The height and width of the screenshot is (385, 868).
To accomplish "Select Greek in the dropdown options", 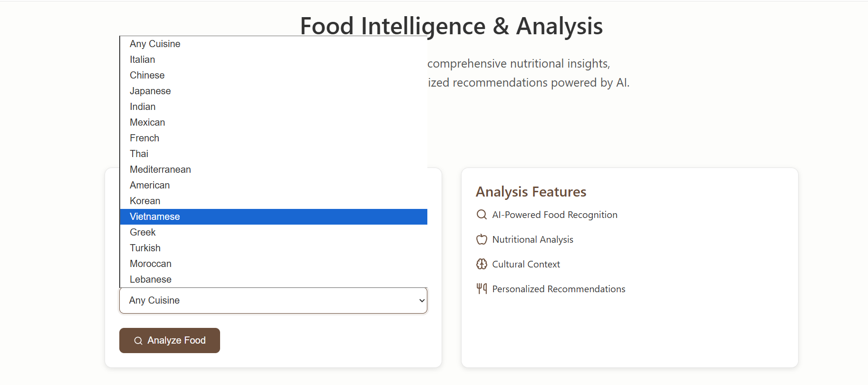I will [x=143, y=232].
